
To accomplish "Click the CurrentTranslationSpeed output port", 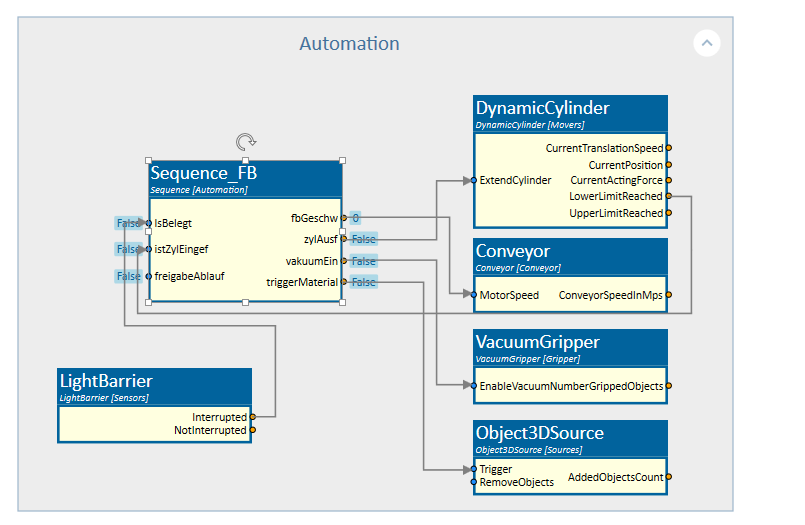I will (x=669, y=148).
